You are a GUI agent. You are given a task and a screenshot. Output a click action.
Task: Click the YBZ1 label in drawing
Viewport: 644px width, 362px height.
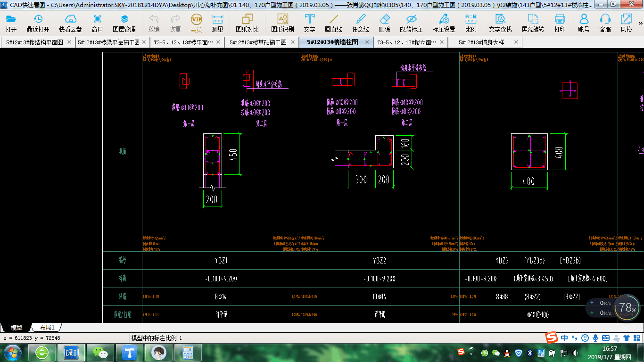tap(221, 261)
